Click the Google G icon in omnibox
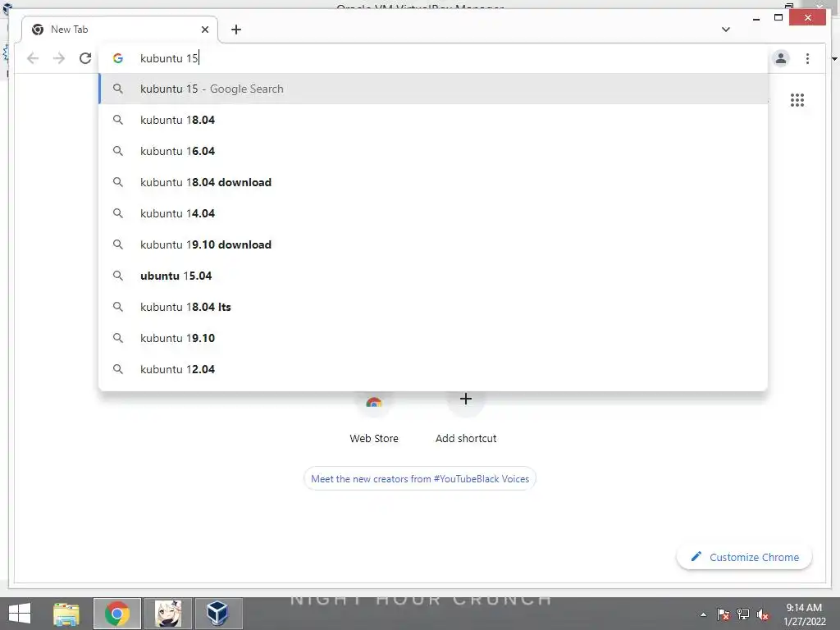Image resolution: width=840 pixels, height=630 pixels. point(118,58)
